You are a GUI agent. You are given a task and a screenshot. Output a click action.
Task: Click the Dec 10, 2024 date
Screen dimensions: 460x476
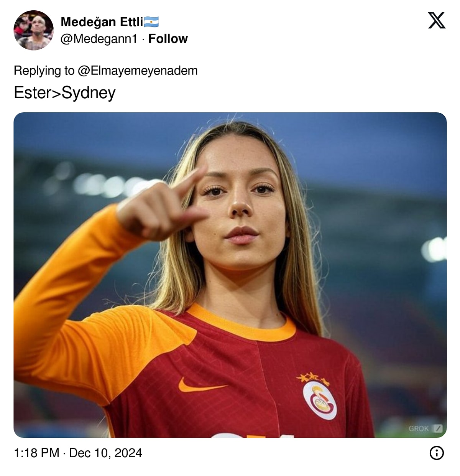(x=105, y=453)
